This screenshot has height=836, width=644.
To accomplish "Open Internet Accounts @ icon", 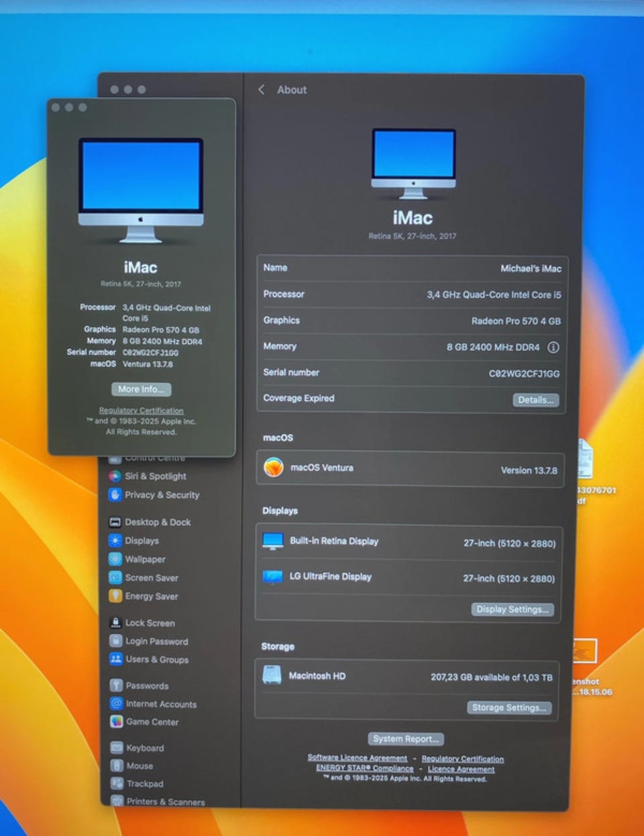I will 116,704.
